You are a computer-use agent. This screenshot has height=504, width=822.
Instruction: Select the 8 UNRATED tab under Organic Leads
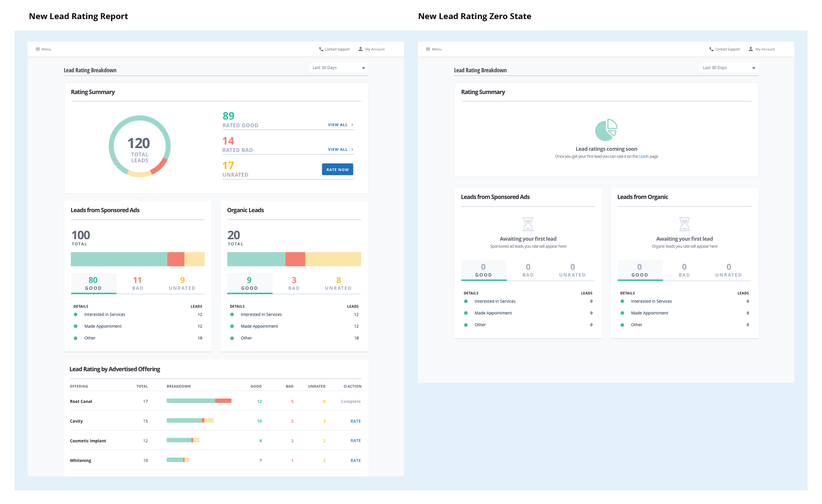[338, 283]
